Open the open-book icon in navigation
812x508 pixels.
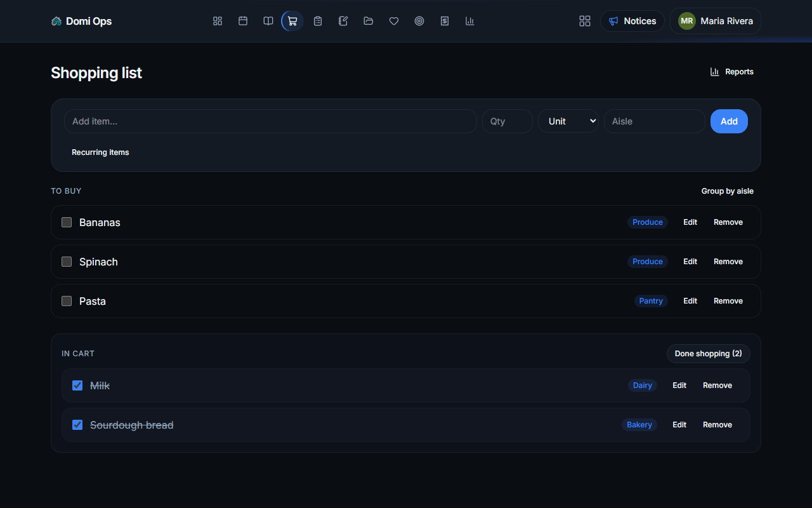(x=268, y=21)
